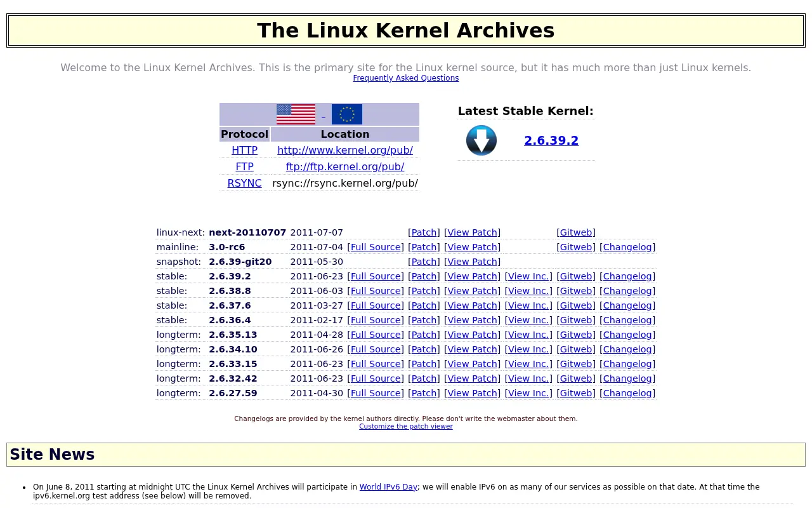The image size is (812, 508).
Task: Open World IPv6 Day link
Action: [388, 487]
